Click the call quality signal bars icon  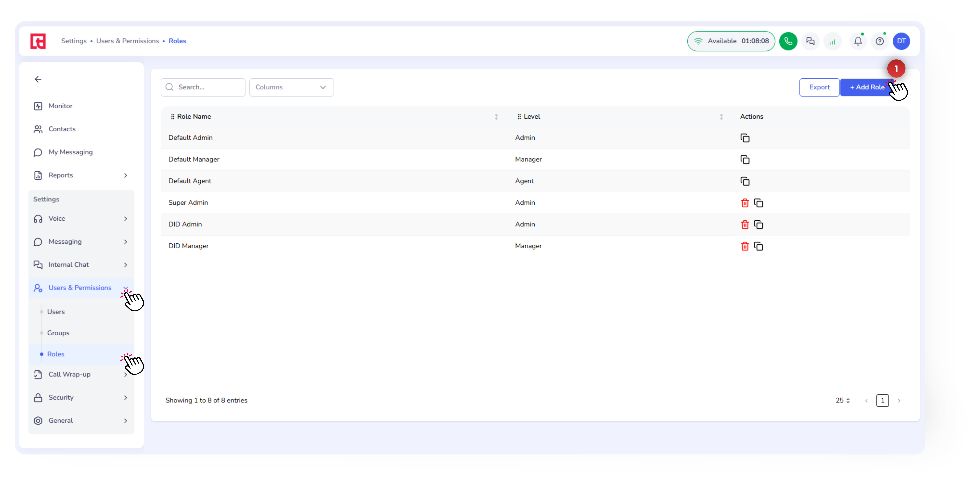(832, 41)
